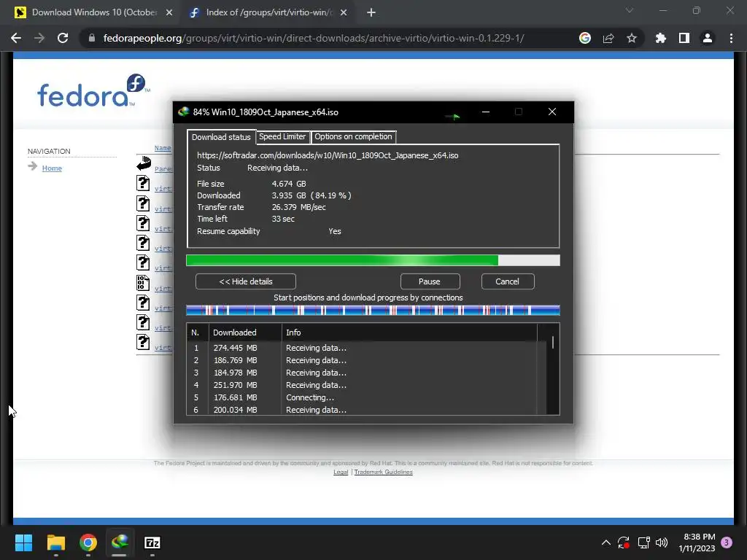Image resolution: width=747 pixels, height=560 pixels.
Task: Close the Index of virtio-win tab
Action: 344,13
